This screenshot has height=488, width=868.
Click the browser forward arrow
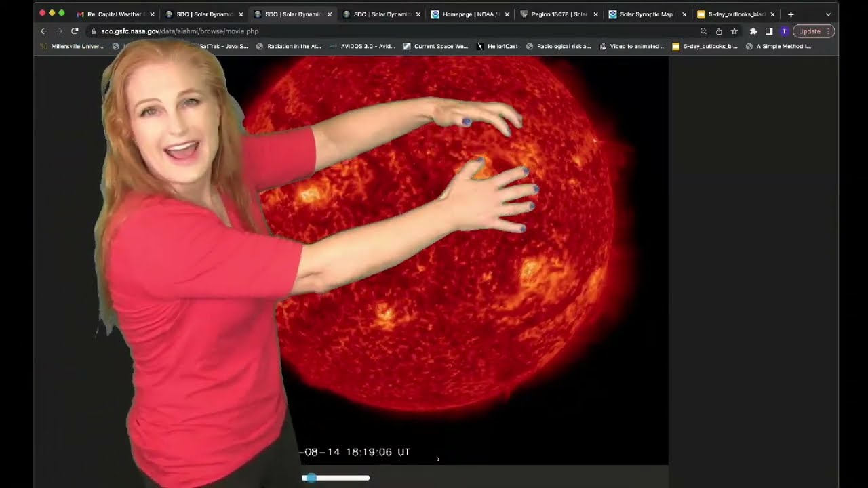(x=59, y=31)
